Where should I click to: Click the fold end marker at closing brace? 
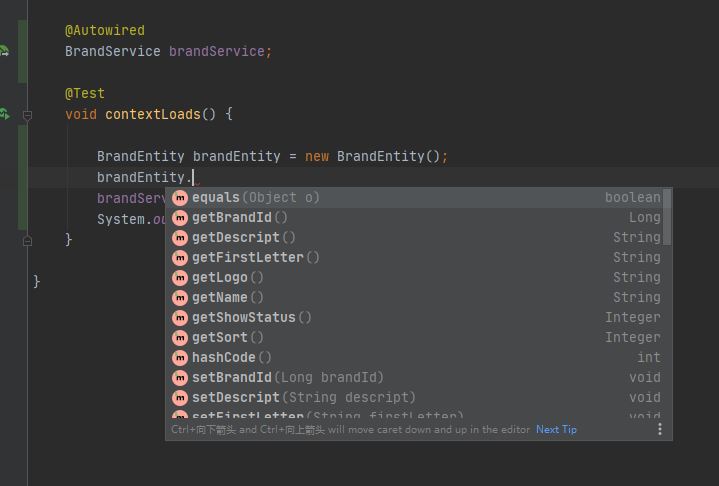[28, 241]
